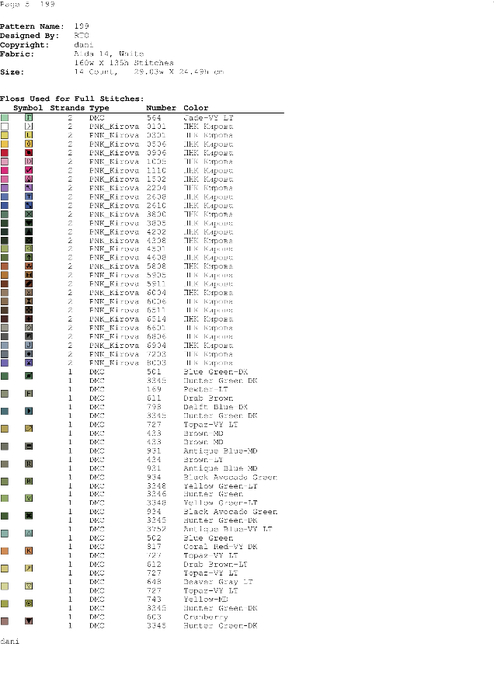This screenshot has width=494, height=699.
Task: Select the symbol icon next to Pewter-LT 169
Action: 29,394
